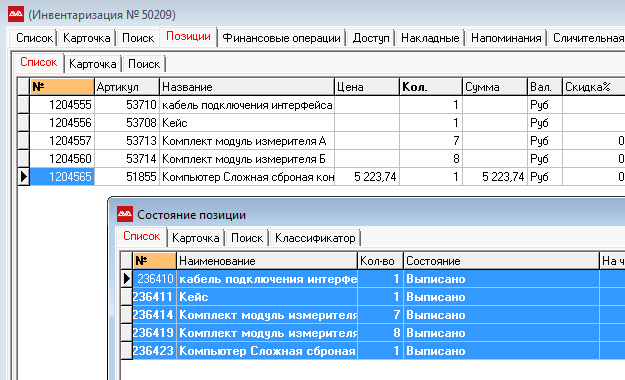The height and width of the screenshot is (380, 625).
Task: Click the Вал. column header
Action: (544, 87)
